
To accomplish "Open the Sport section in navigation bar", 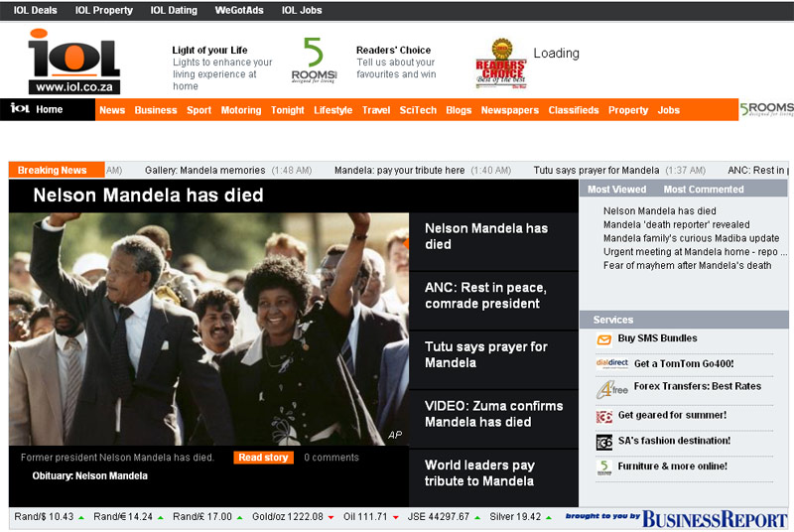I will (198, 110).
